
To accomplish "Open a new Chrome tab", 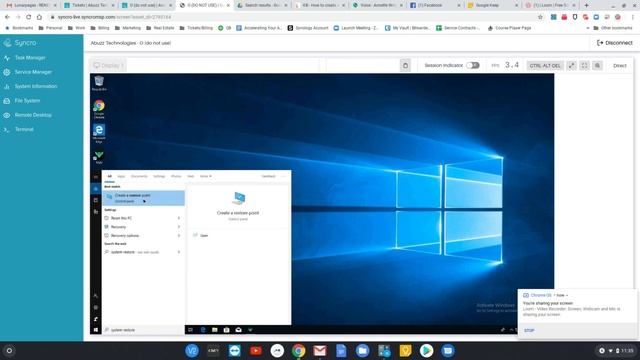I will click(586, 5).
